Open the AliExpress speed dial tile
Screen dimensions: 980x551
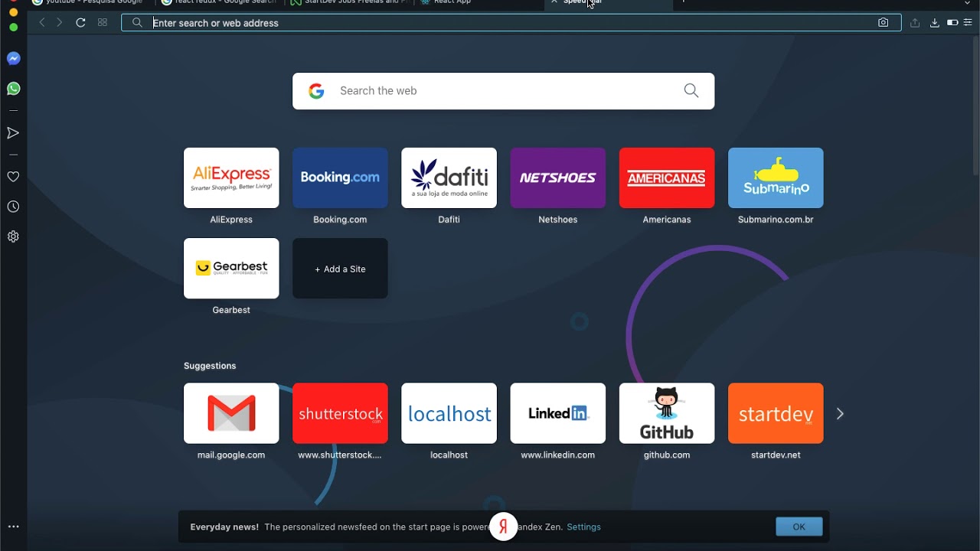231,178
